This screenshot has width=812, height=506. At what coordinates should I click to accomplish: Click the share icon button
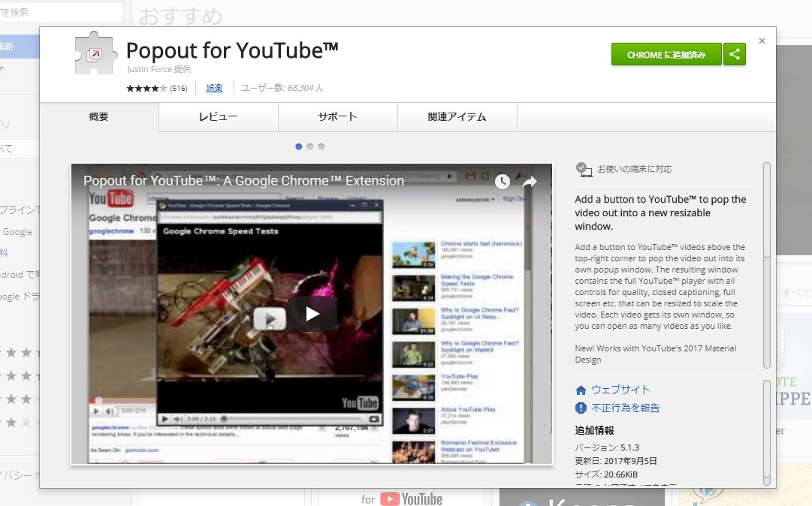pos(735,54)
